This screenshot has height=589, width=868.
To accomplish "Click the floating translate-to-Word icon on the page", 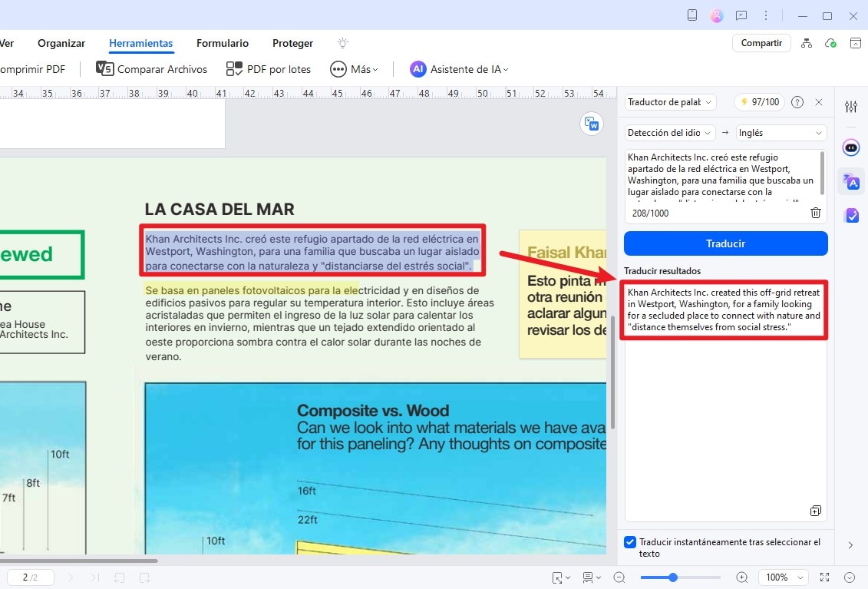I will pyautogui.click(x=591, y=124).
